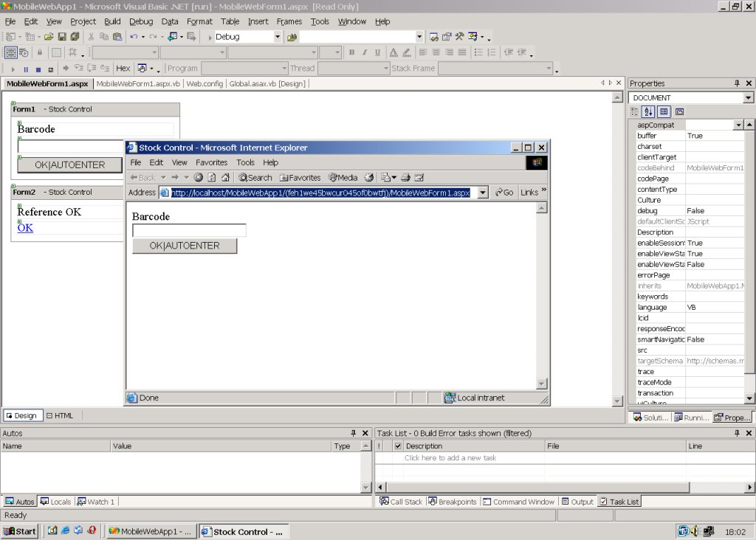Stop debugging with the square icon

38,69
